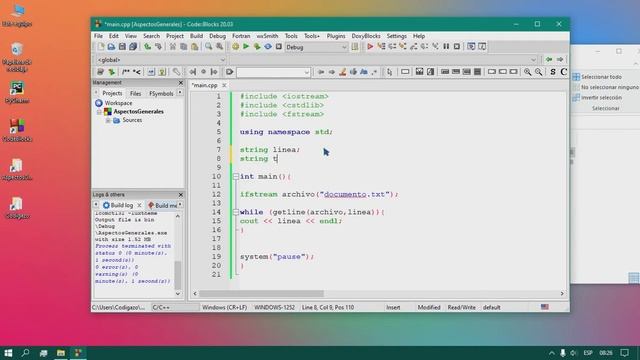Build the project with the gear icon
This screenshot has width=640, height=360.
click(236, 47)
